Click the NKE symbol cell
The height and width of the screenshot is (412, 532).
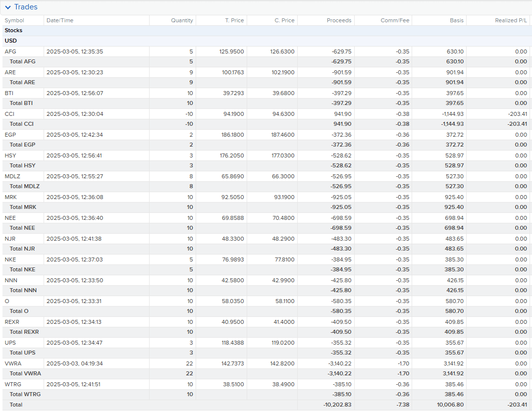10,259
